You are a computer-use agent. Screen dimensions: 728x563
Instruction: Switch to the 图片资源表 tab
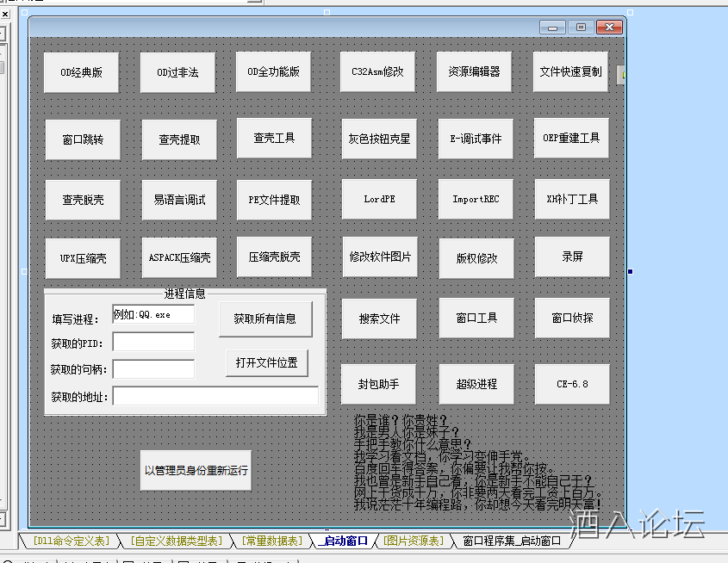[414, 541]
